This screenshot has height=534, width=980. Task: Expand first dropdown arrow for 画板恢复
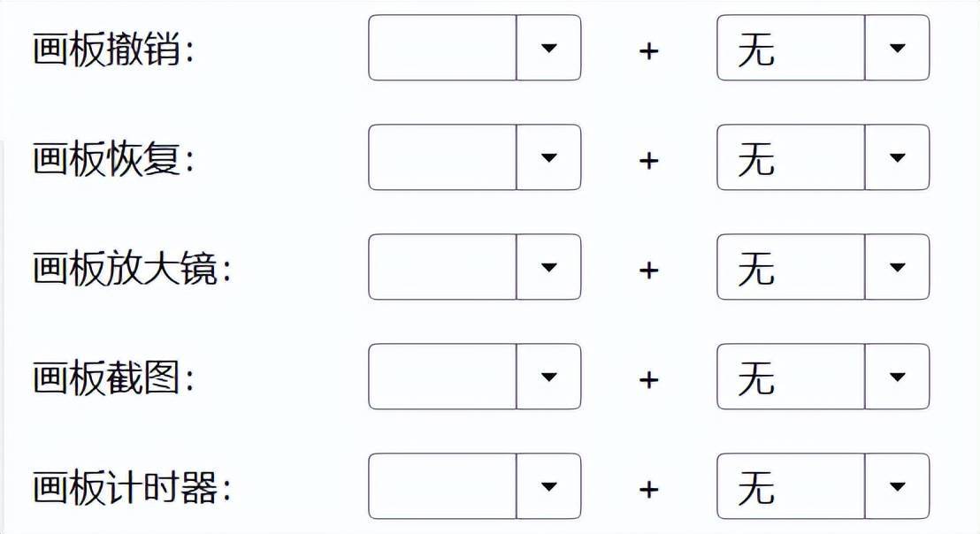coord(548,157)
